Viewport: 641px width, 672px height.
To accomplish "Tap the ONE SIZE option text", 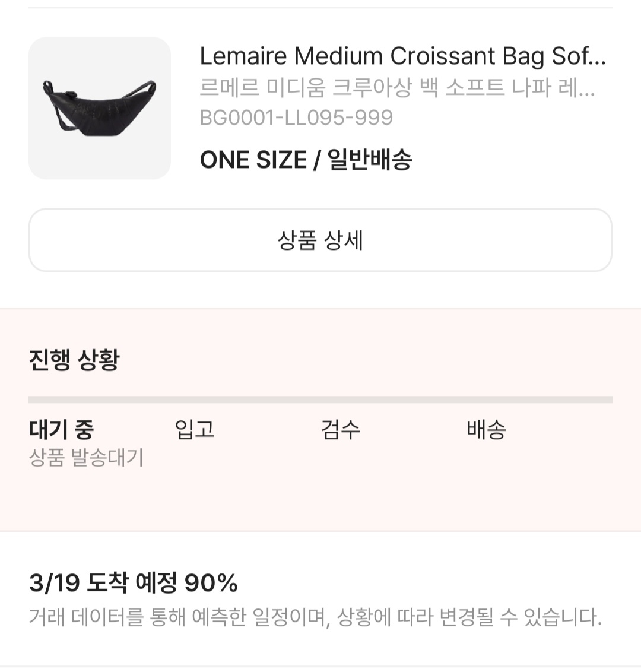I will pos(253,160).
